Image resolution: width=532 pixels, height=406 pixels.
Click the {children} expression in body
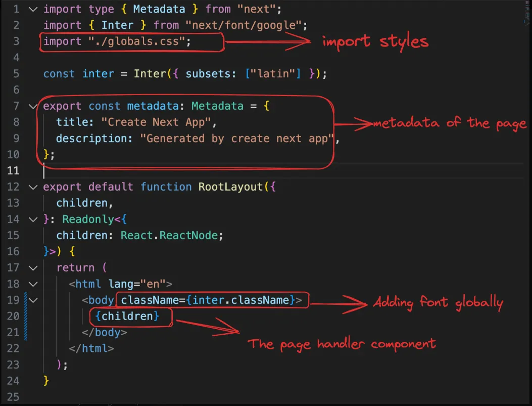pos(130,317)
